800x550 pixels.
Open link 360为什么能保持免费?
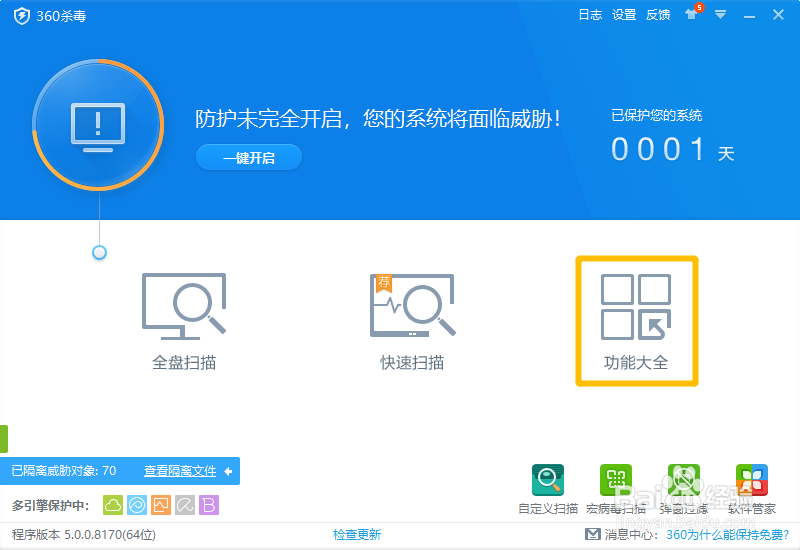coord(728,535)
